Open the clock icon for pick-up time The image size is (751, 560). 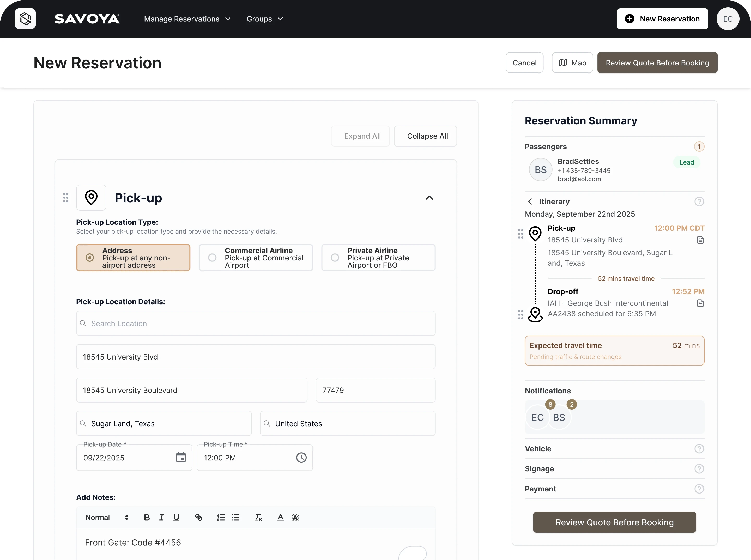(x=301, y=457)
